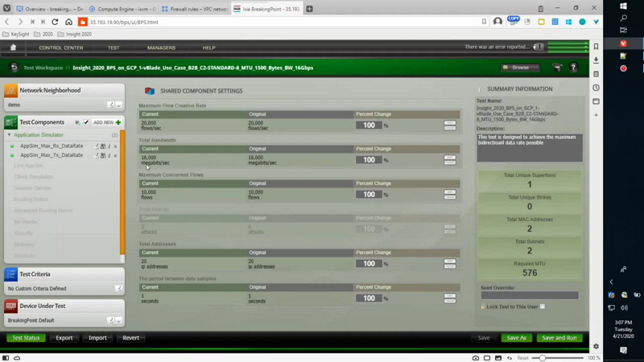Click the Device Under Test red icon
Screen dimensions: 644x362
[10, 306]
